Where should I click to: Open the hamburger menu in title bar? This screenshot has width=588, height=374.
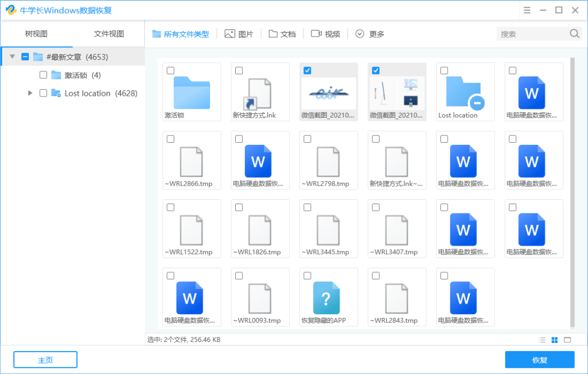coord(526,10)
